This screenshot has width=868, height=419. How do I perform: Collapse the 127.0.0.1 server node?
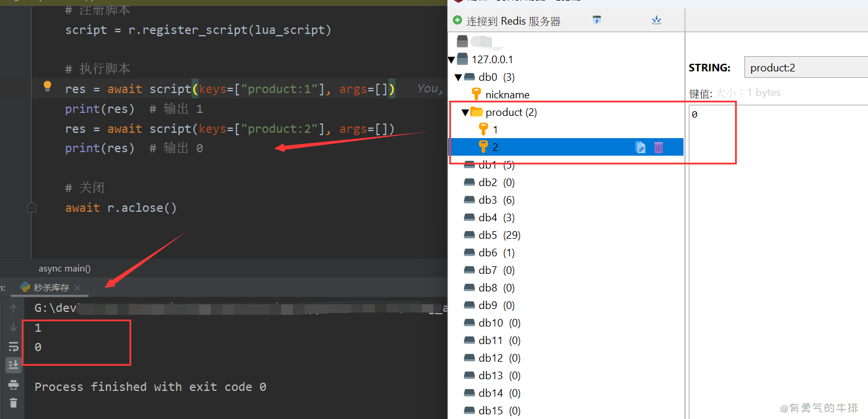click(451, 60)
